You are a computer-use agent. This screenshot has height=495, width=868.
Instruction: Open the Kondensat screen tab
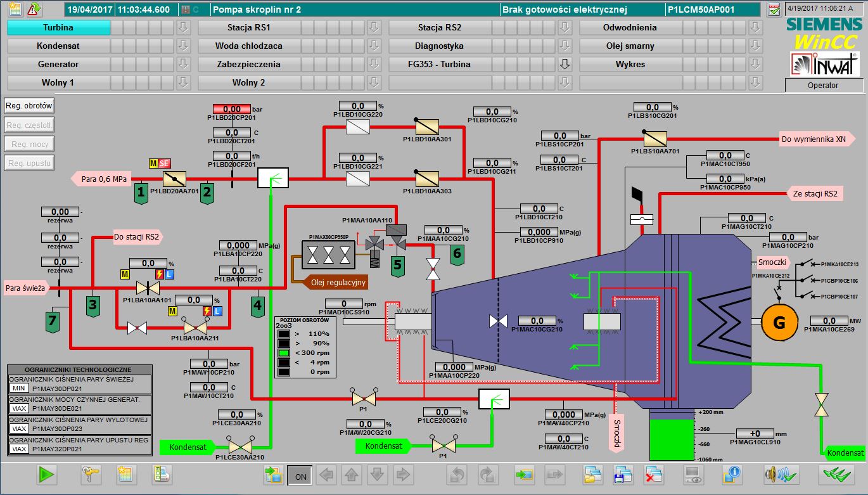[x=58, y=46]
